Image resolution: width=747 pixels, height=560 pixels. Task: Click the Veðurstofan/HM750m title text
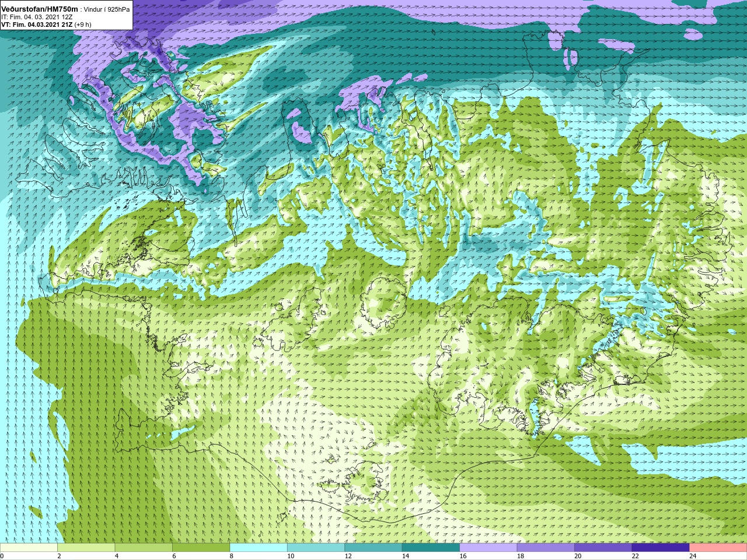point(40,9)
